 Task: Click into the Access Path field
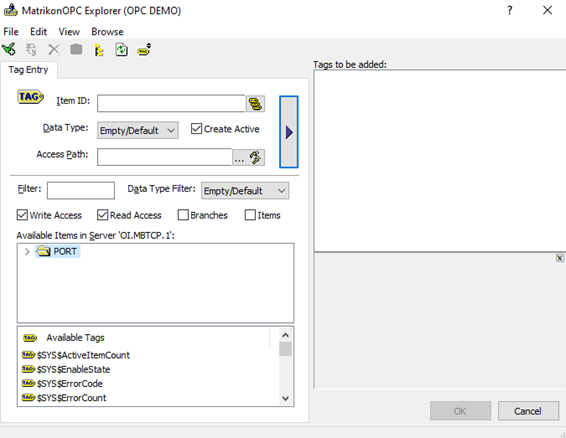(x=164, y=157)
